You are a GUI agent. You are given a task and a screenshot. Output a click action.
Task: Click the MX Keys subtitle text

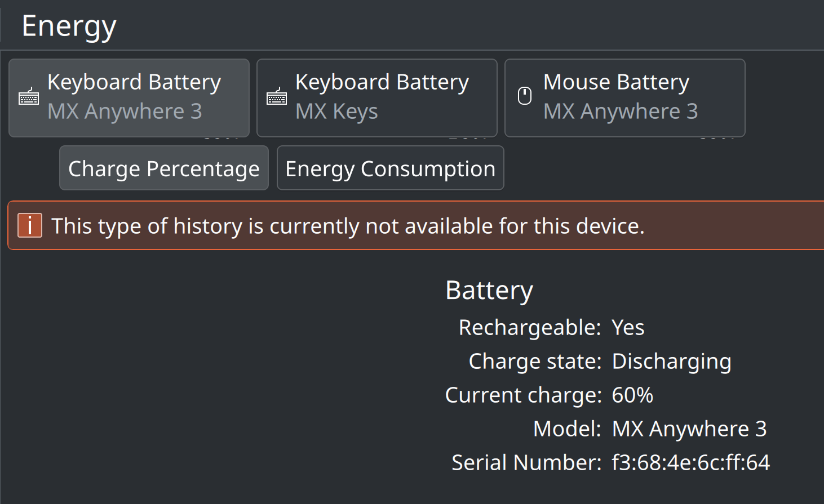click(336, 111)
